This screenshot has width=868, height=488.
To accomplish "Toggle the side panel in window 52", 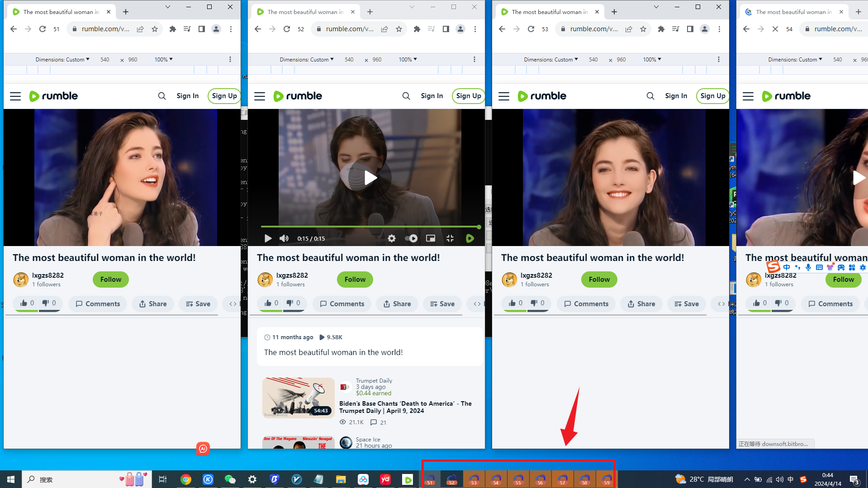I will tap(446, 29).
